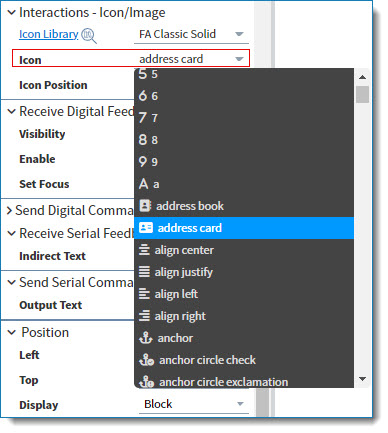Collapse the Send Serial Command section
Screen dimensions: 388x433
point(12,283)
